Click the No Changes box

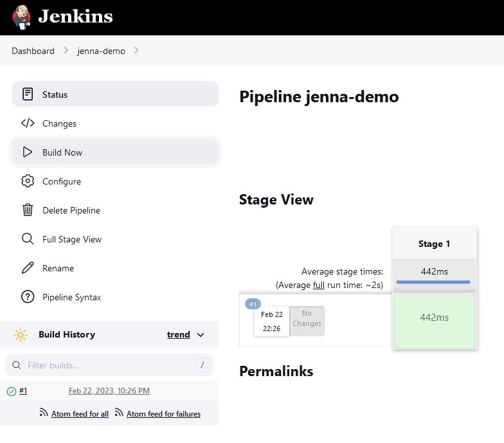point(307,321)
